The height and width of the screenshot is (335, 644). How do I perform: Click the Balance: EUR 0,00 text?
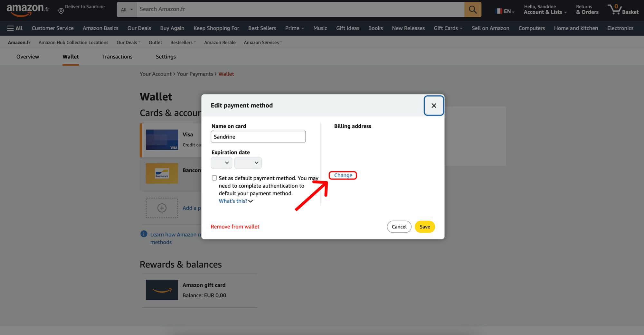[204, 295]
